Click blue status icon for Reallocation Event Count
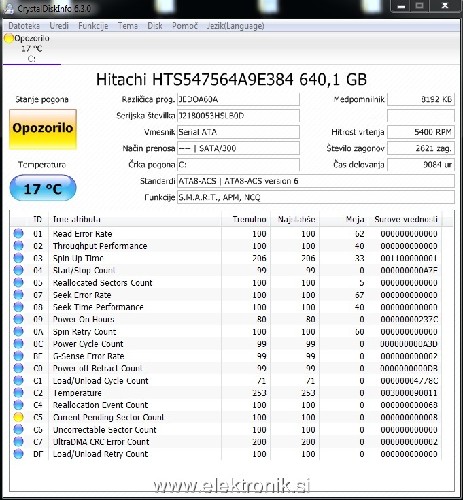The image size is (463, 500). 18,405
